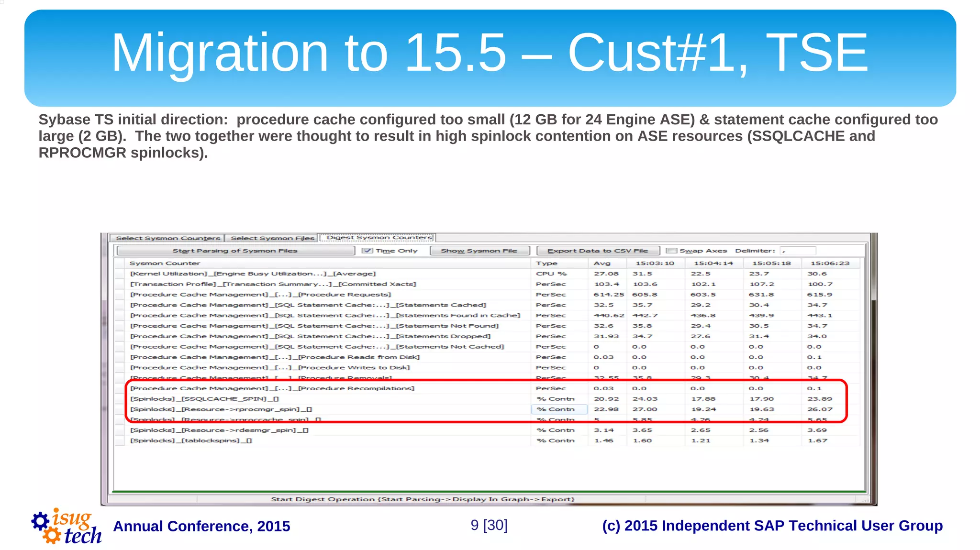
Task: Click the 20.92 SSQLCACHE_SPIN average value
Action: (x=606, y=399)
